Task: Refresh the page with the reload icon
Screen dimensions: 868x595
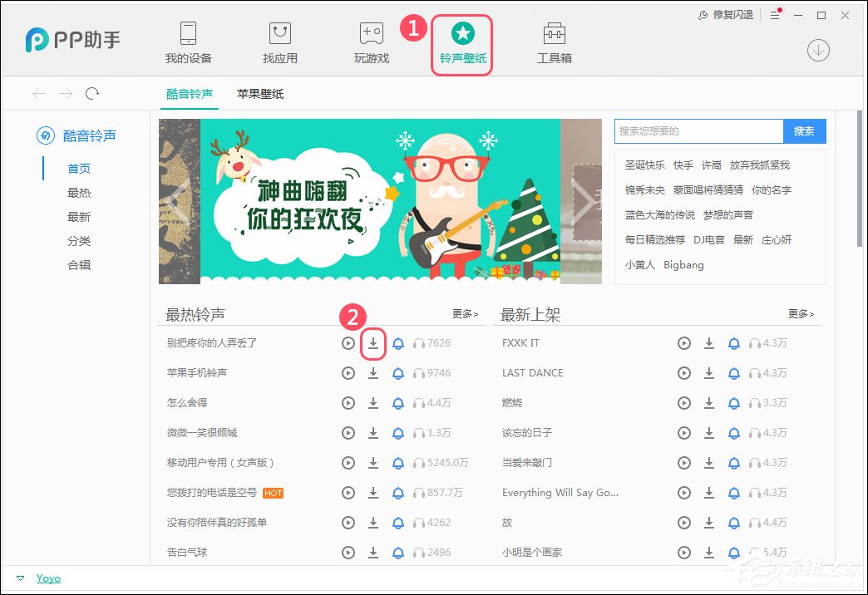Action: 92,93
